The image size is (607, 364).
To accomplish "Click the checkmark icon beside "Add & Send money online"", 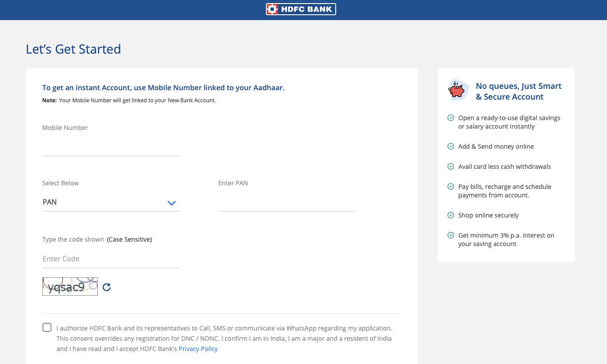I will tap(451, 146).
